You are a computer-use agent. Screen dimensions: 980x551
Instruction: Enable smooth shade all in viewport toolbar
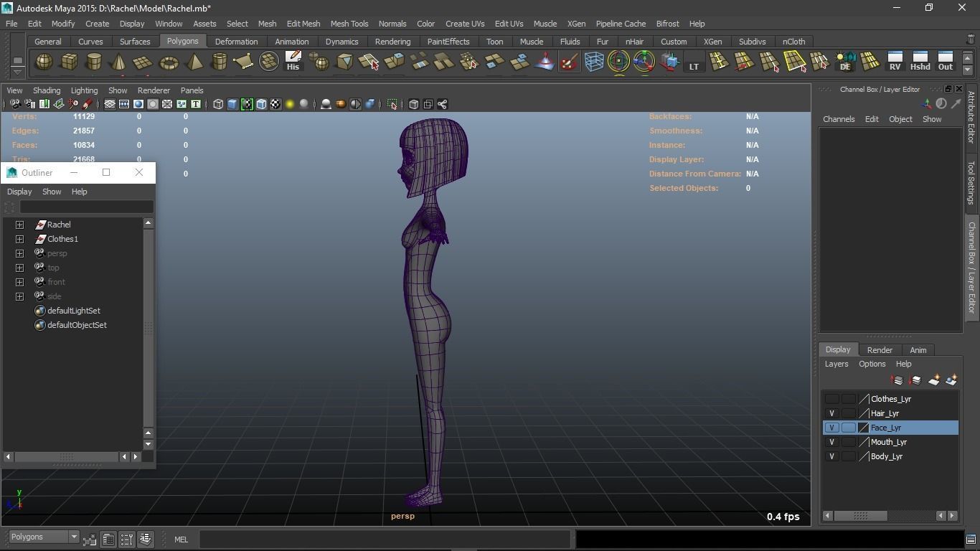(232, 104)
